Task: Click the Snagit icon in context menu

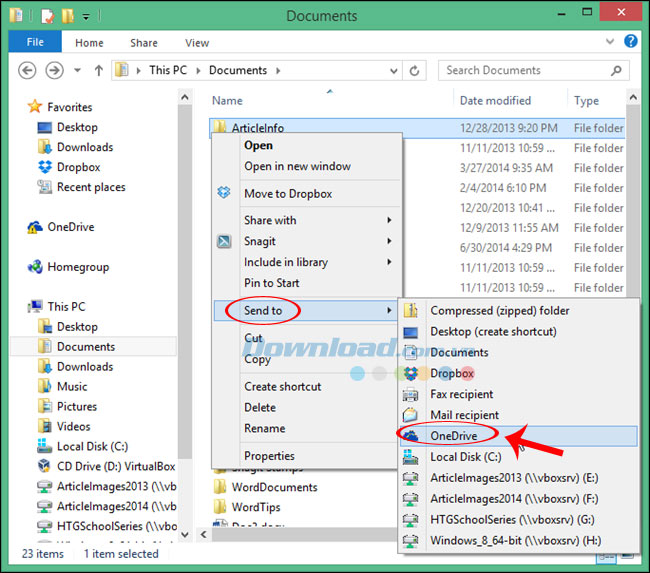Action: [224, 241]
